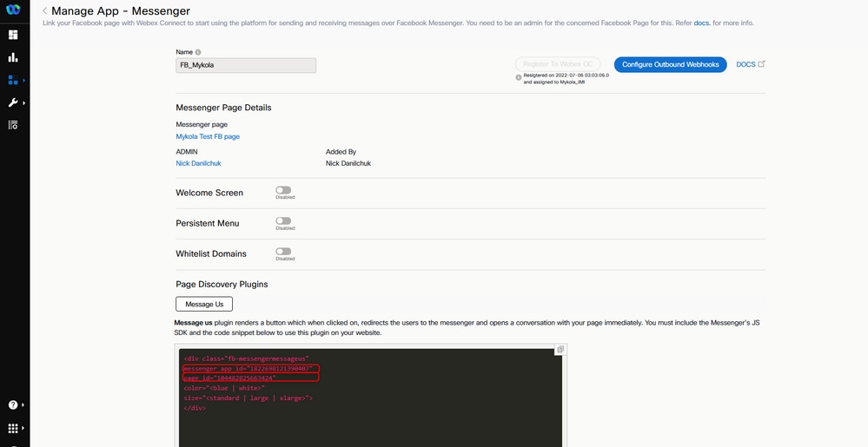Click the color blue white code line

click(224, 388)
